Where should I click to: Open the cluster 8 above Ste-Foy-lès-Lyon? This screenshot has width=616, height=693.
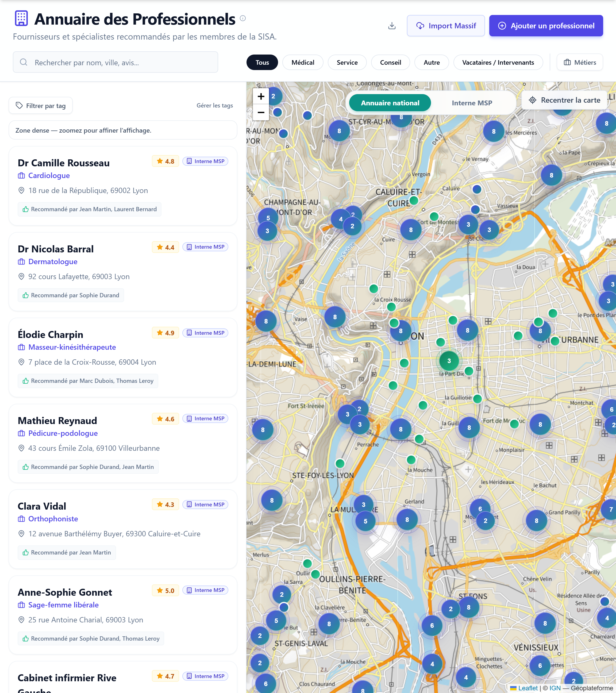tap(263, 430)
